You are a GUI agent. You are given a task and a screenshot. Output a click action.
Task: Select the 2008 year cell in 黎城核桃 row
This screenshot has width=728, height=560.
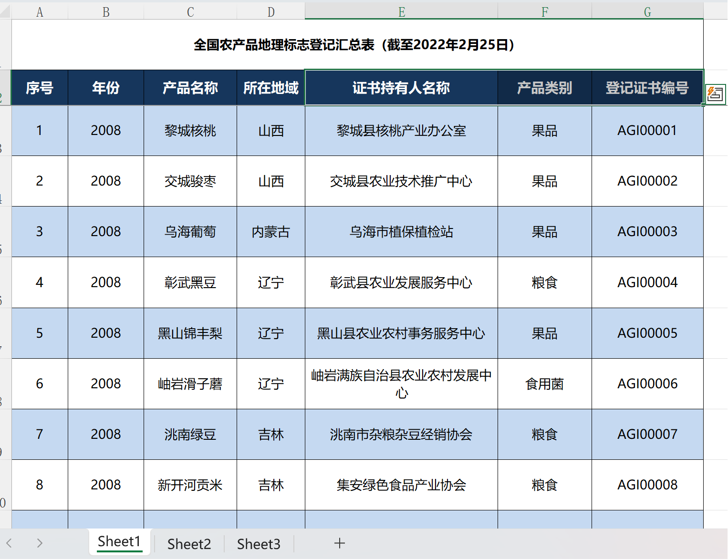pyautogui.click(x=106, y=131)
